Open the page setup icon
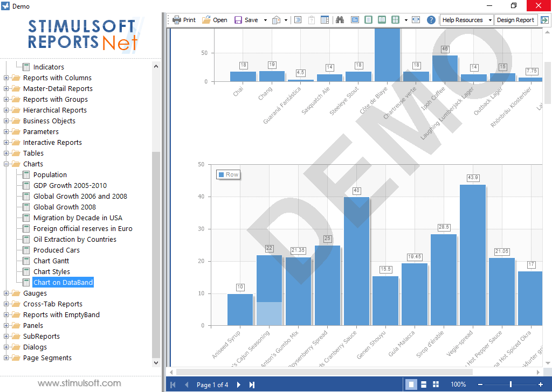552x392 pixels. coord(276,19)
